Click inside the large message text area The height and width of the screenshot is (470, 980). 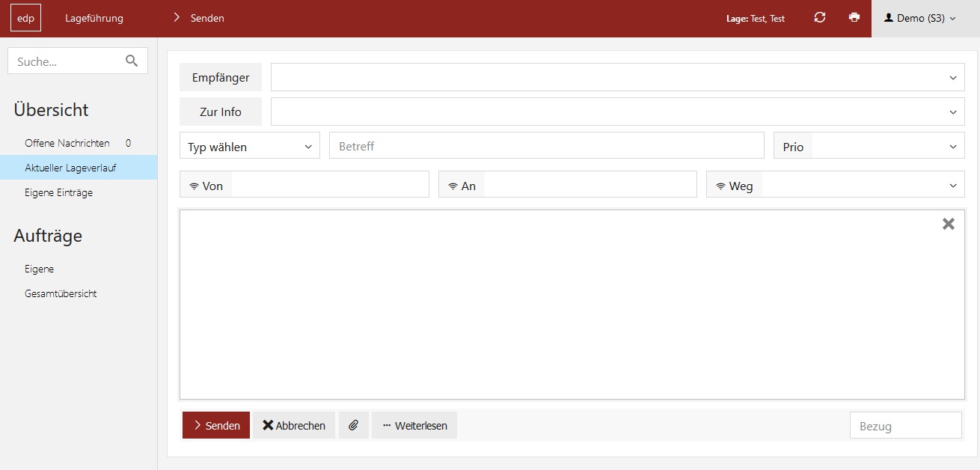[x=572, y=305]
